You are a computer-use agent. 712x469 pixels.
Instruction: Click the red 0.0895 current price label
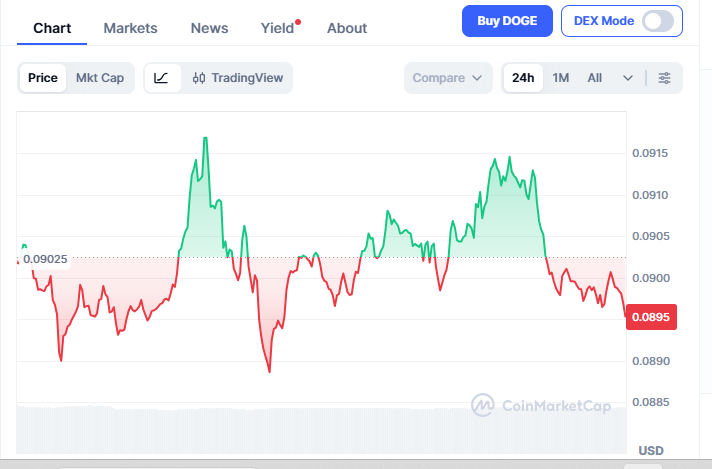pos(651,317)
